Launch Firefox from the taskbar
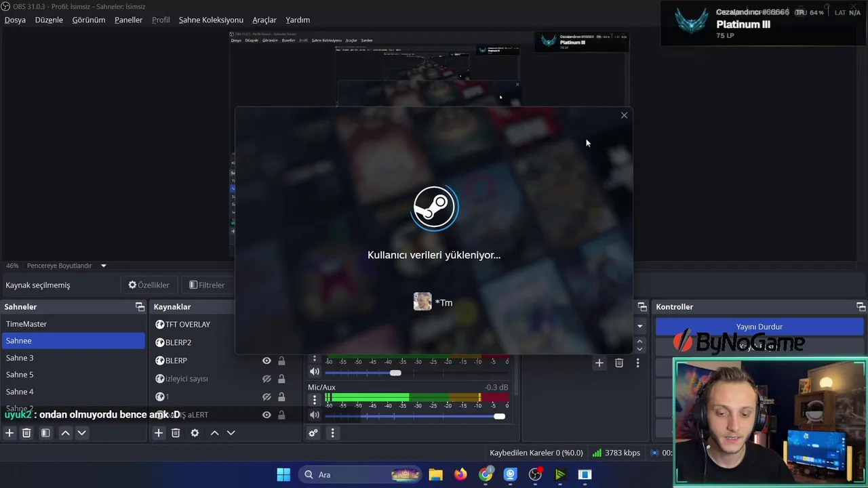 [x=460, y=474]
